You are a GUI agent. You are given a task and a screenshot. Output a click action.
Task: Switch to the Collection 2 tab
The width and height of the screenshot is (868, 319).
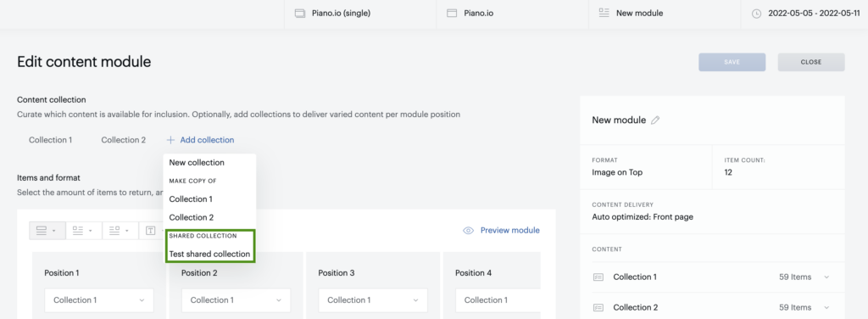pos(124,140)
